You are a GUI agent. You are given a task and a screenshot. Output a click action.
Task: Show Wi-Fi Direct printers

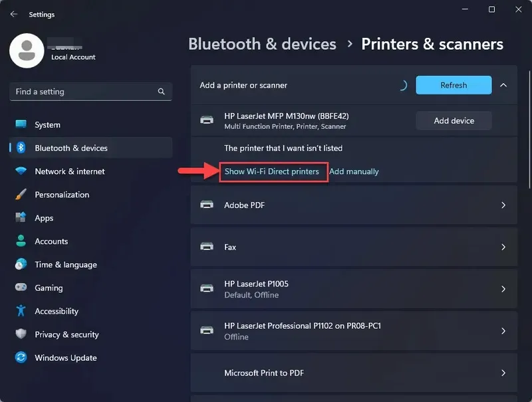[x=273, y=171]
